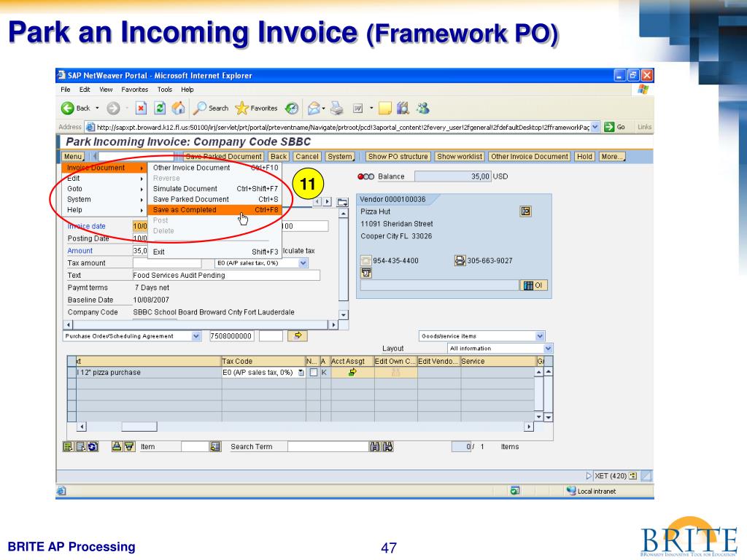Click the Edit with Word icon

(x=357, y=109)
